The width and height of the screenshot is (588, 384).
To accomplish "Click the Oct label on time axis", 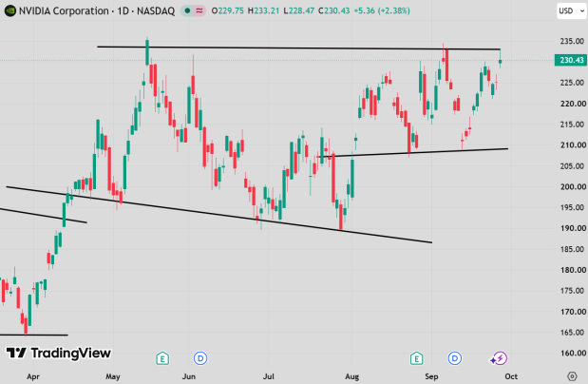I will [x=511, y=376].
